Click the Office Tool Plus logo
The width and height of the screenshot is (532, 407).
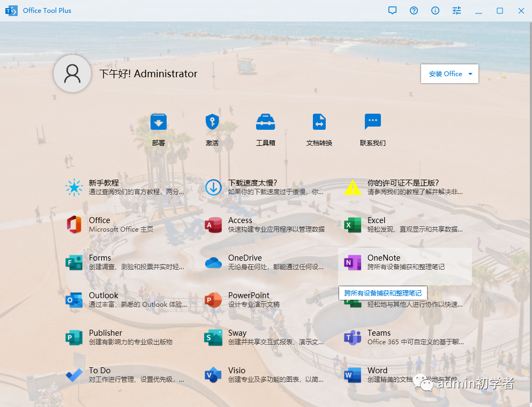click(x=11, y=11)
